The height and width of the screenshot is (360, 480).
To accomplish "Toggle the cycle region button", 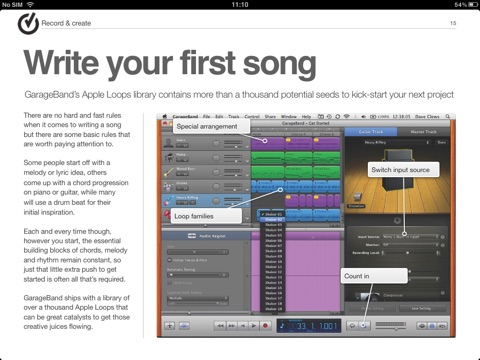I will click(352, 326).
